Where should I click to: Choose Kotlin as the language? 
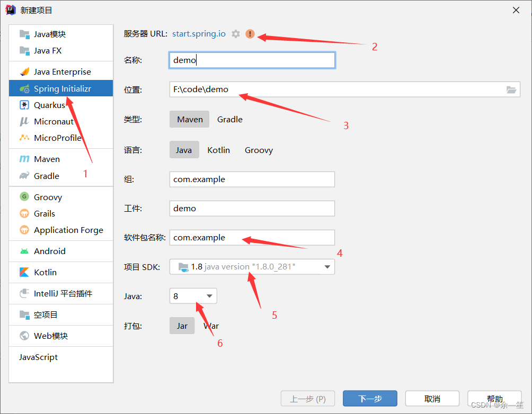218,150
